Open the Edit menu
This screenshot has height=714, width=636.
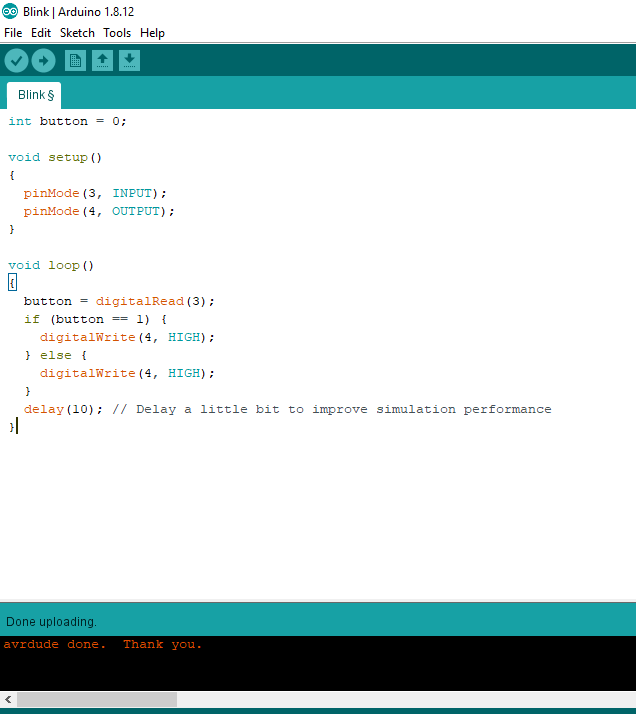click(x=41, y=33)
